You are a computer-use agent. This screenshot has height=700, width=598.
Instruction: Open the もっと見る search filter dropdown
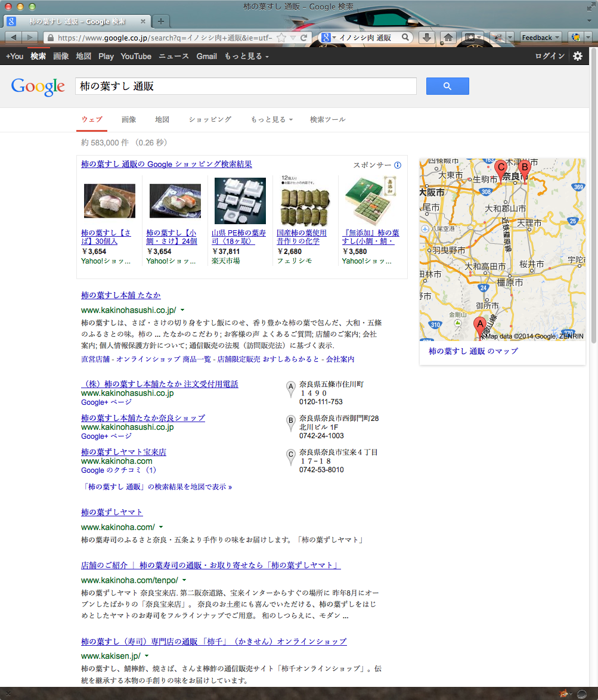pos(272,119)
